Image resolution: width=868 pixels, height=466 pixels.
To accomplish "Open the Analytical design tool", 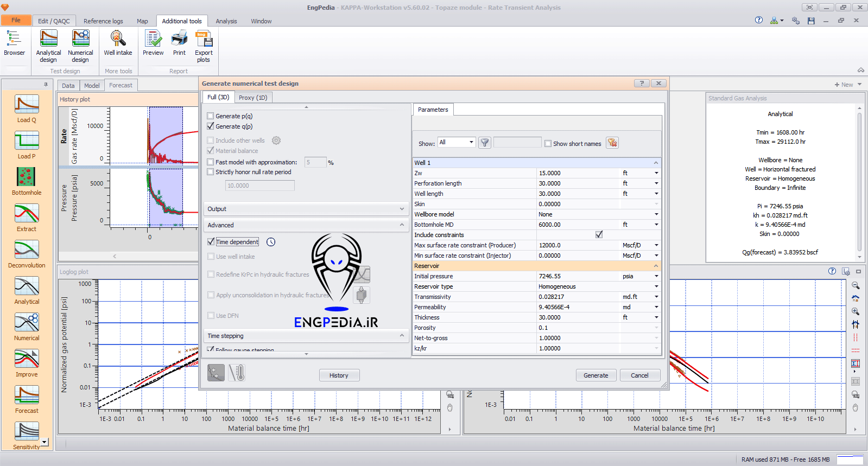I will (48, 46).
